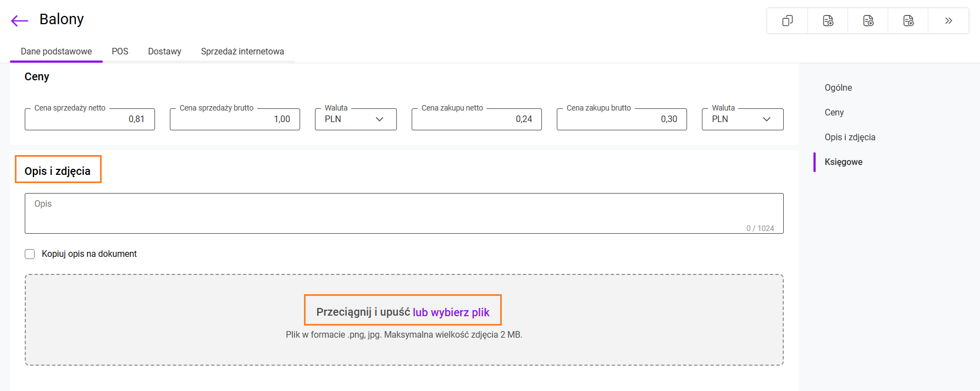Click into the Opis text area
Image resolution: width=980 pixels, height=391 pixels.
403,213
